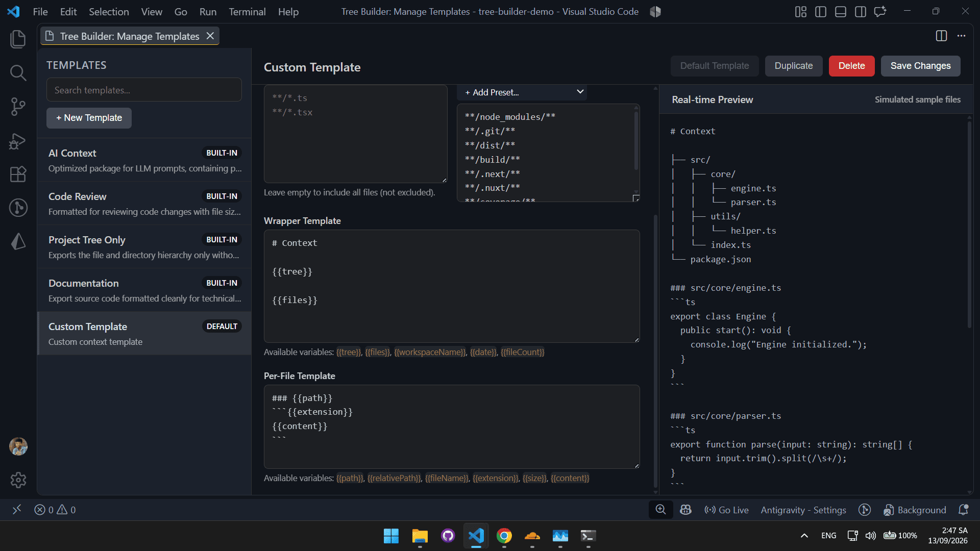Split the editor right
Viewport: 980px width, 551px height.
(941, 36)
